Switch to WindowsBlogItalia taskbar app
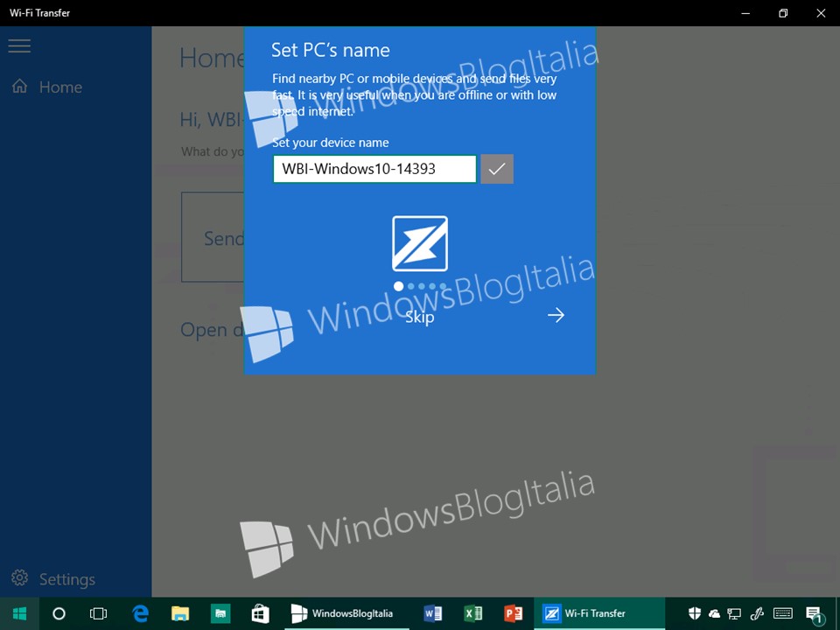 [346, 613]
